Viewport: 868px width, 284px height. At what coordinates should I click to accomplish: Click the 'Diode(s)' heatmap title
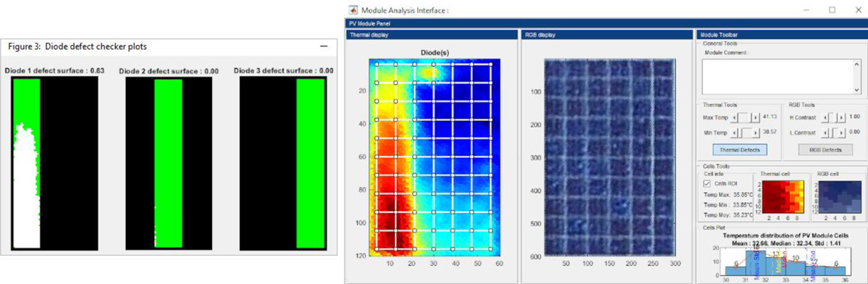(x=435, y=52)
